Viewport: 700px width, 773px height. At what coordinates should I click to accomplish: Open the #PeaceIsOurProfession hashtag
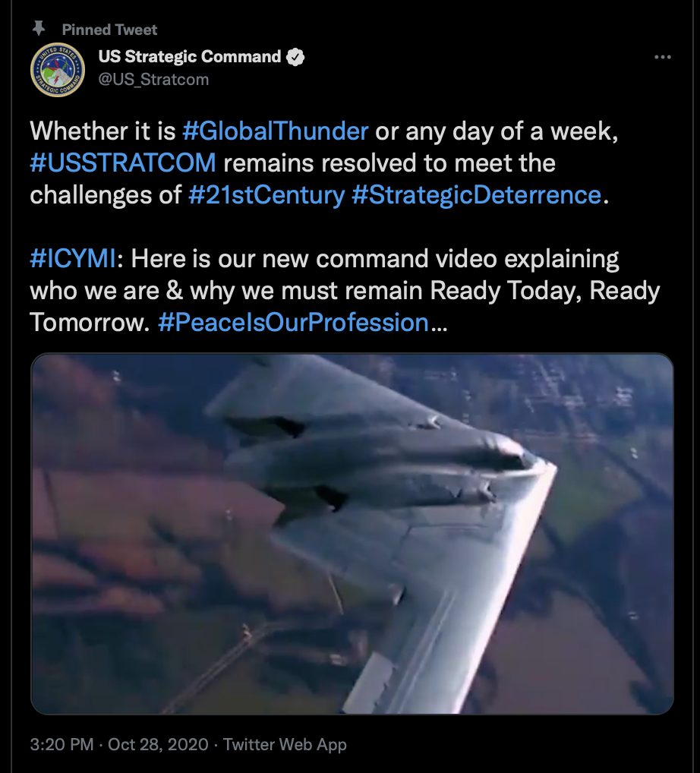294,323
